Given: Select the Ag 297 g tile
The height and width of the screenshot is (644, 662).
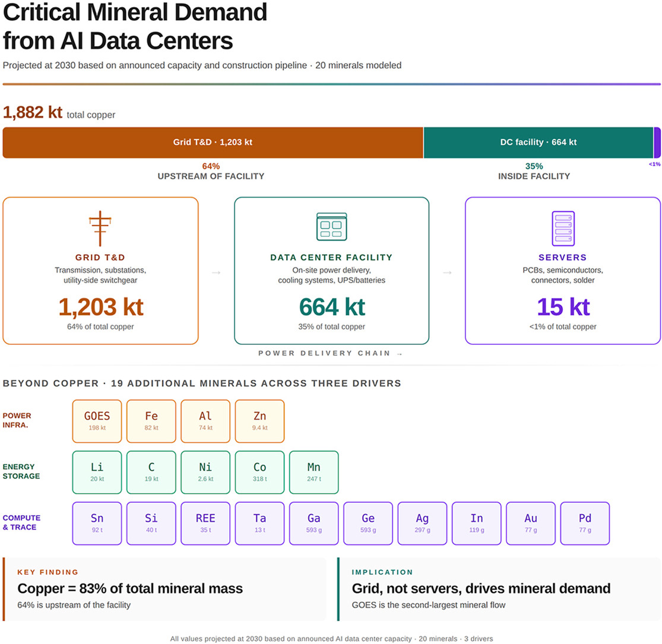Looking at the screenshot, I should [422, 524].
